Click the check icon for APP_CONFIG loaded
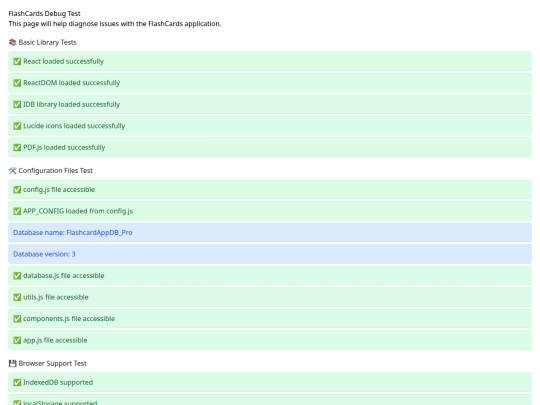Image resolution: width=540 pixels, height=405 pixels. point(17,211)
